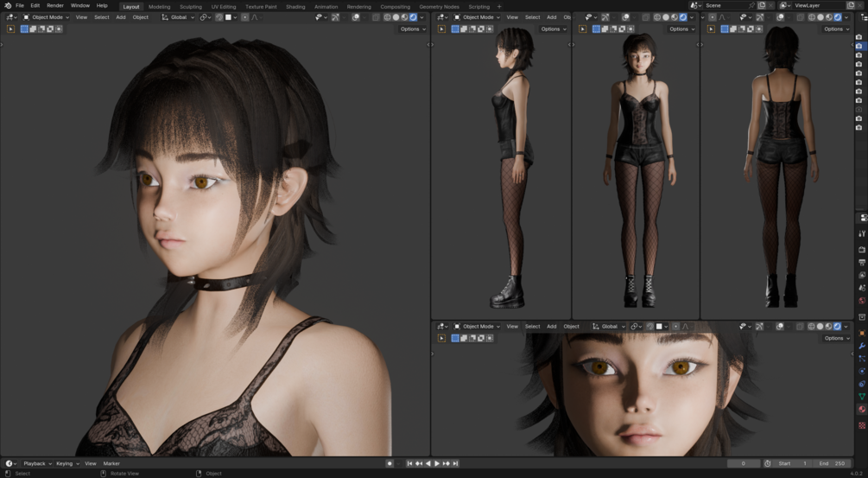868x478 pixels.
Task: Open the Help menu
Action: click(102, 5)
